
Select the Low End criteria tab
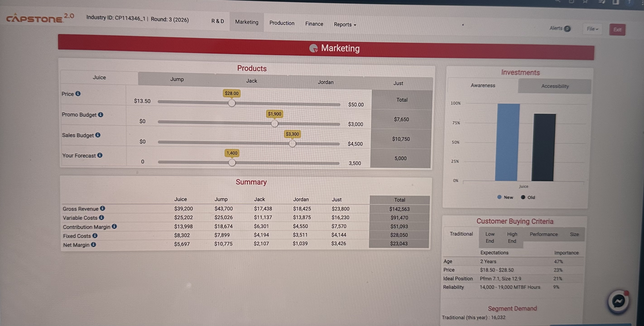click(x=490, y=237)
